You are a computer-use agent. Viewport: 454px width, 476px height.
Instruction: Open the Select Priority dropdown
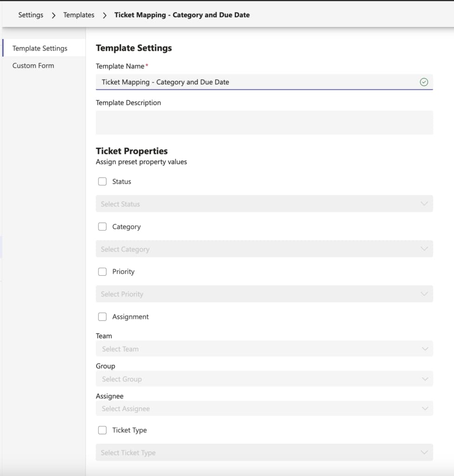(x=264, y=294)
